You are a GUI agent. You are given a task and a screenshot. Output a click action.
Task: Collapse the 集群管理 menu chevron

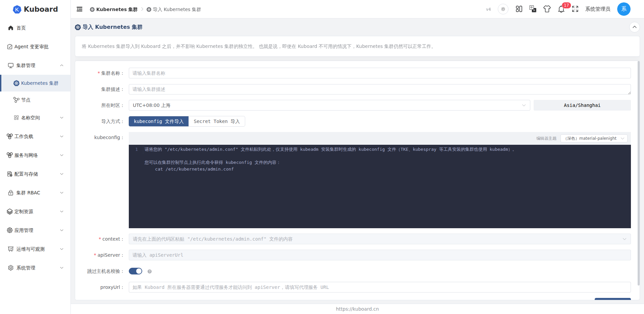[x=62, y=65]
